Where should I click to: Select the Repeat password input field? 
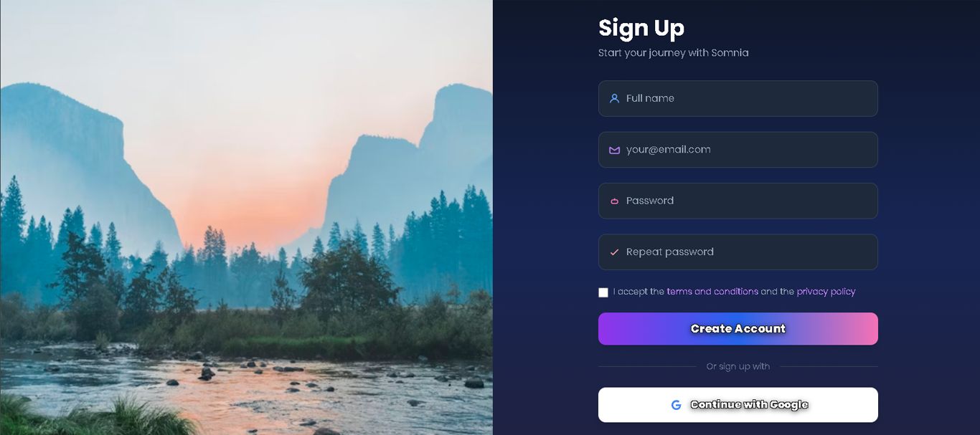[x=738, y=252]
